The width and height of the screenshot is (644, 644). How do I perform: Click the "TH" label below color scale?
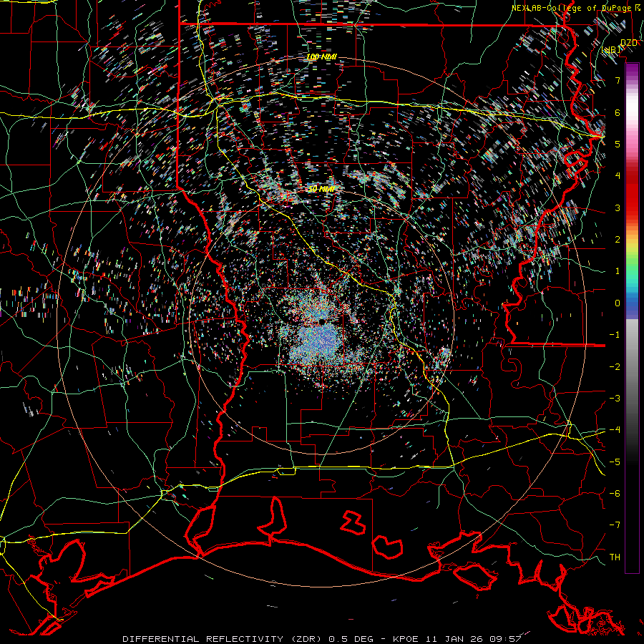point(615,557)
